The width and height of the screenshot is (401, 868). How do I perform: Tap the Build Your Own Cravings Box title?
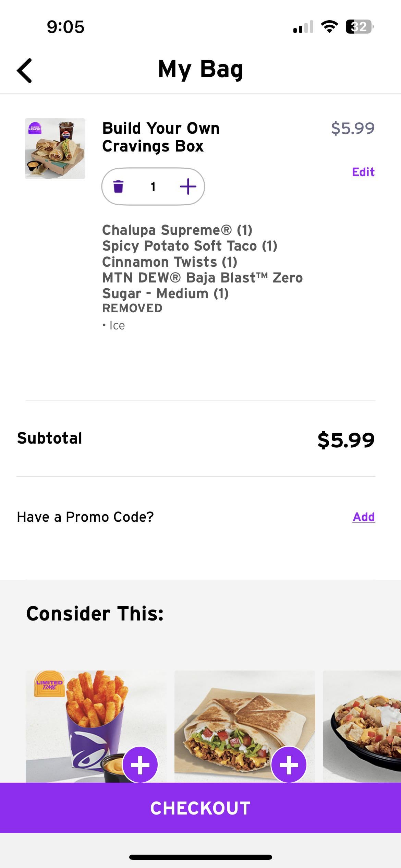[161, 137]
